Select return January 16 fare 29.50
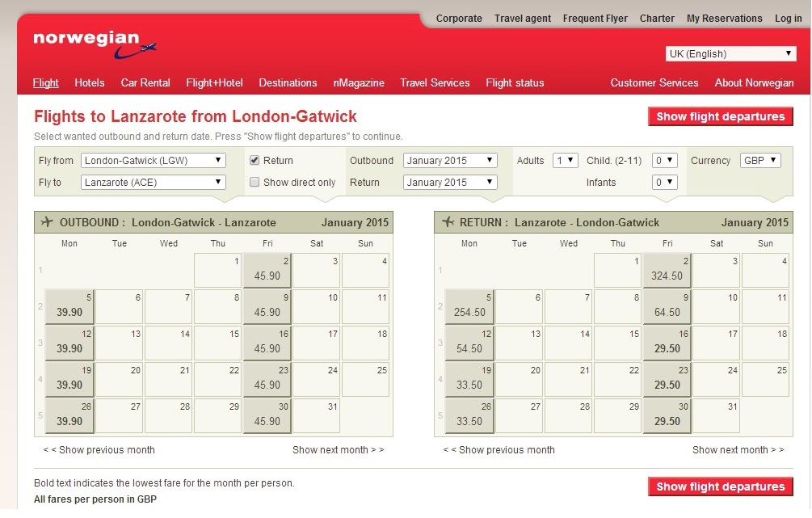The height and width of the screenshot is (518, 812). [667, 343]
